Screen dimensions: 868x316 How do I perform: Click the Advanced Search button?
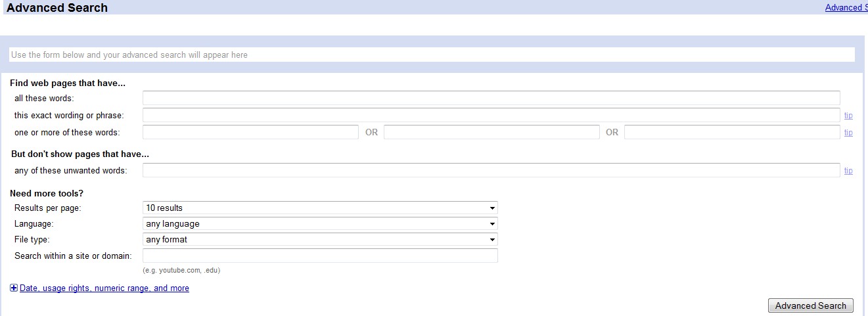click(811, 305)
